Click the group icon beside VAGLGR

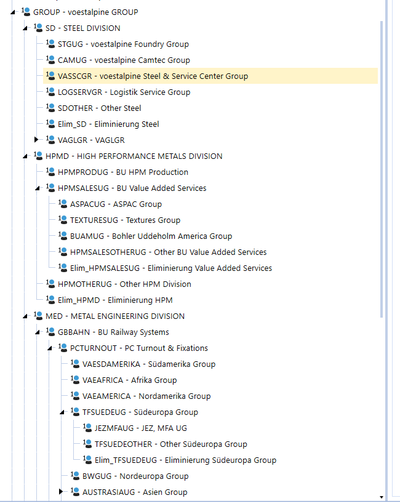(x=50, y=140)
